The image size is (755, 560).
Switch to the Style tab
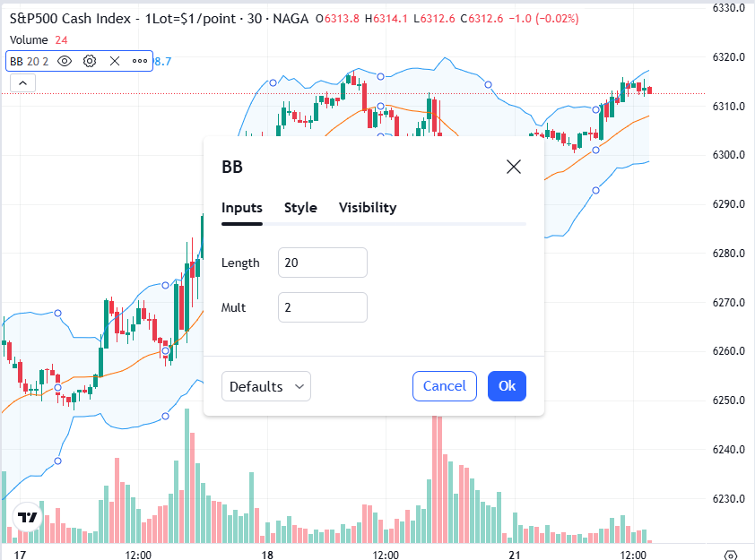pos(300,207)
